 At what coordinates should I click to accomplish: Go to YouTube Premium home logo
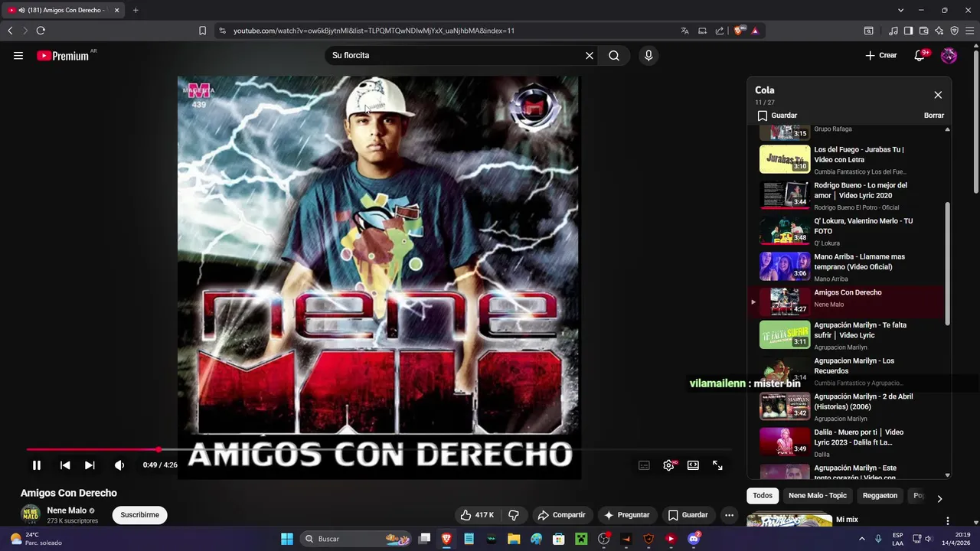click(63, 56)
